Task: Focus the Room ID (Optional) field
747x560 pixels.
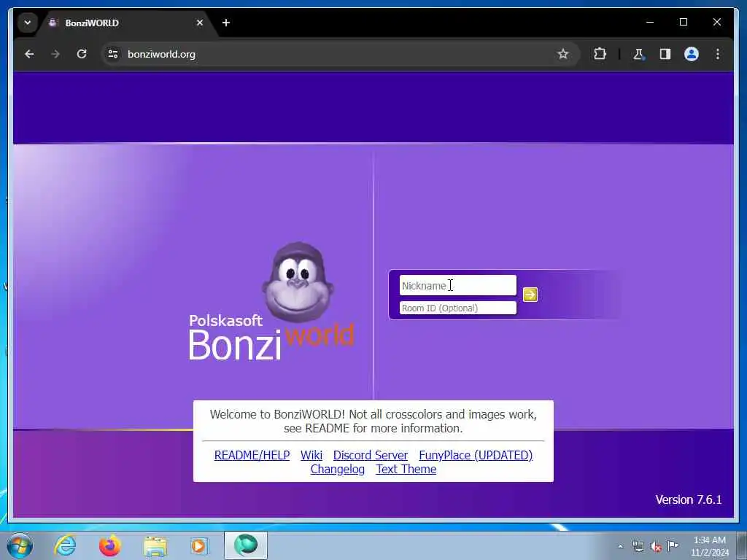Action: pos(458,308)
